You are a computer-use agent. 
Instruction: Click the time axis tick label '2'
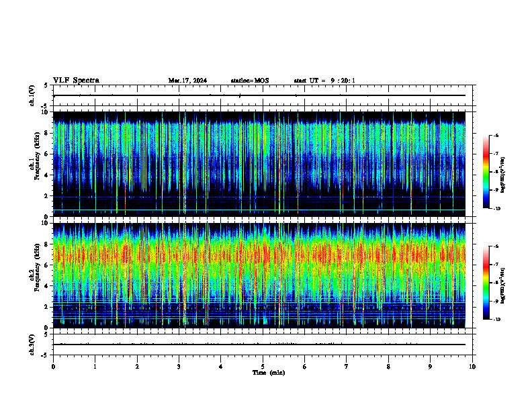tap(137, 367)
